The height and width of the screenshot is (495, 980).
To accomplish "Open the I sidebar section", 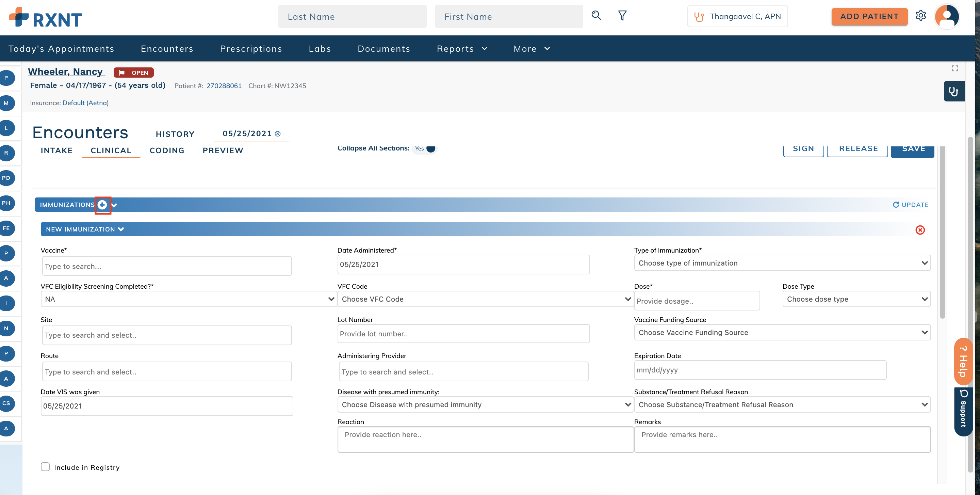I will coord(6,303).
